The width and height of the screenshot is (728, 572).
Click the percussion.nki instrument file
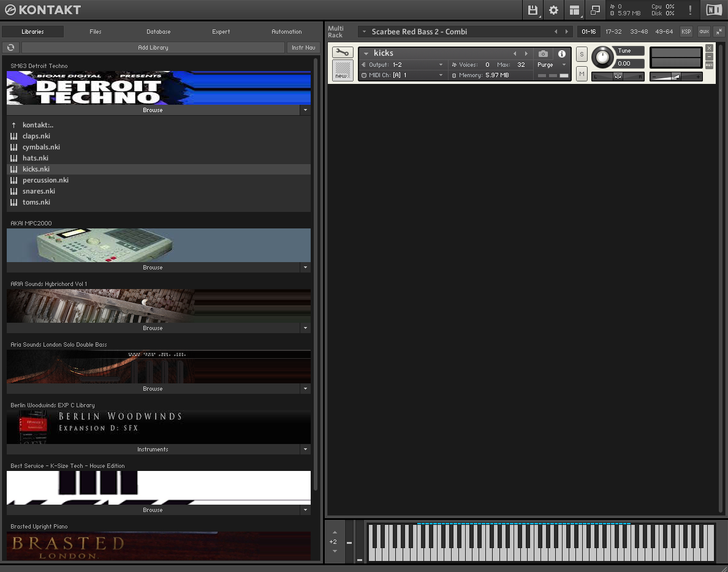click(x=159, y=180)
